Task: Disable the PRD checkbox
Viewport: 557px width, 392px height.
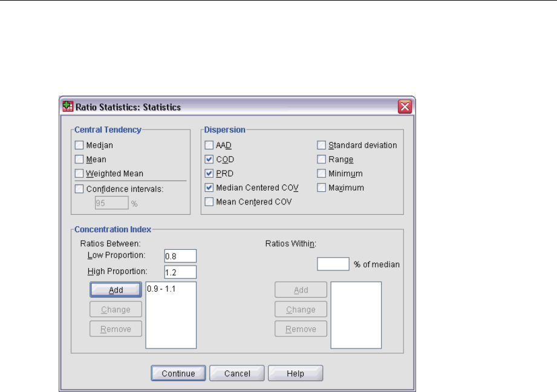Action: pos(209,174)
